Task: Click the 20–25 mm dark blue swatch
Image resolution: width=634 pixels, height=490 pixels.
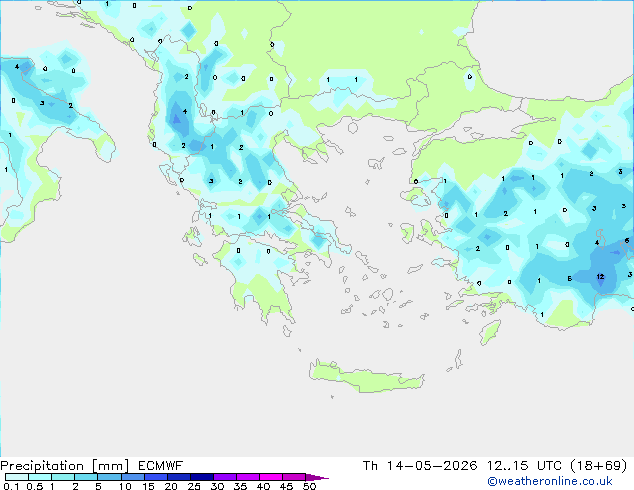Action: point(178,477)
